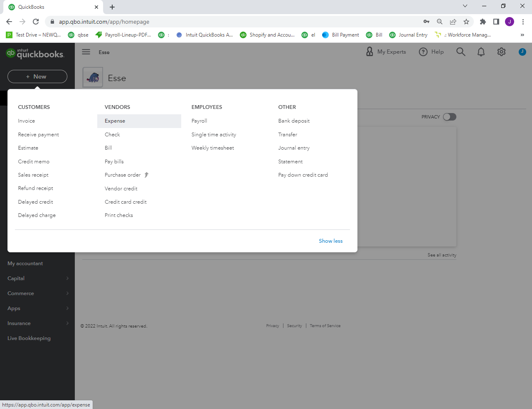
Task: Click the Show less link
Action: (330, 241)
